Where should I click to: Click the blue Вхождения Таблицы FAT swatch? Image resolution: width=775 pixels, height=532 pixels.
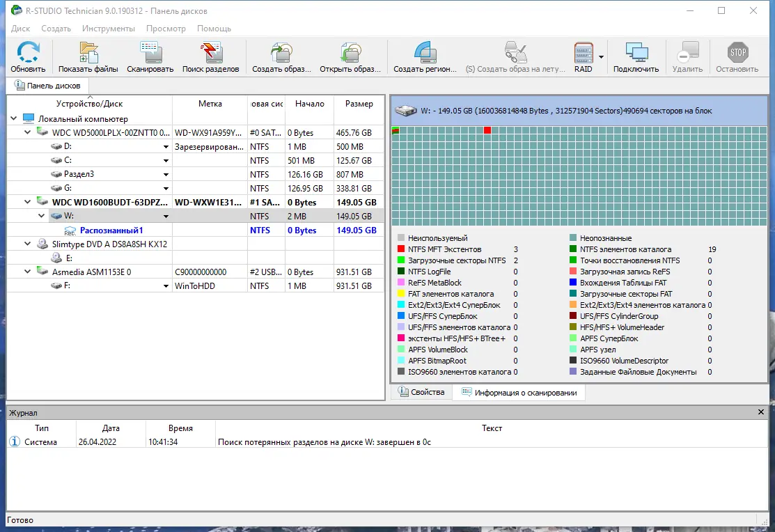coord(573,282)
